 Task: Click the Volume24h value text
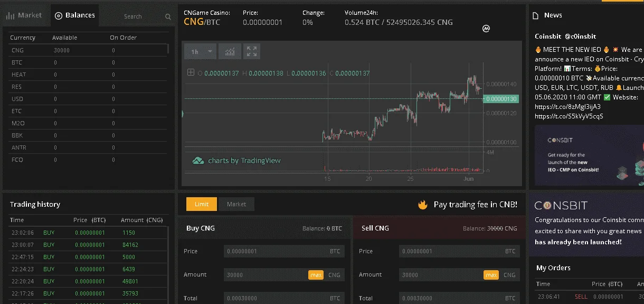tap(399, 22)
